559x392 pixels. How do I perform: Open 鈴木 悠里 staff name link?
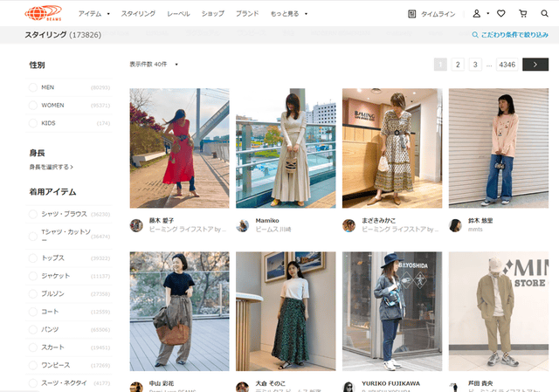[480, 221]
